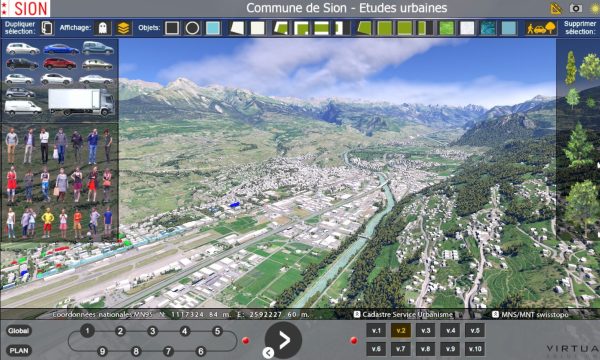
Task: Select the textured grass square object
Action: coord(447,28)
